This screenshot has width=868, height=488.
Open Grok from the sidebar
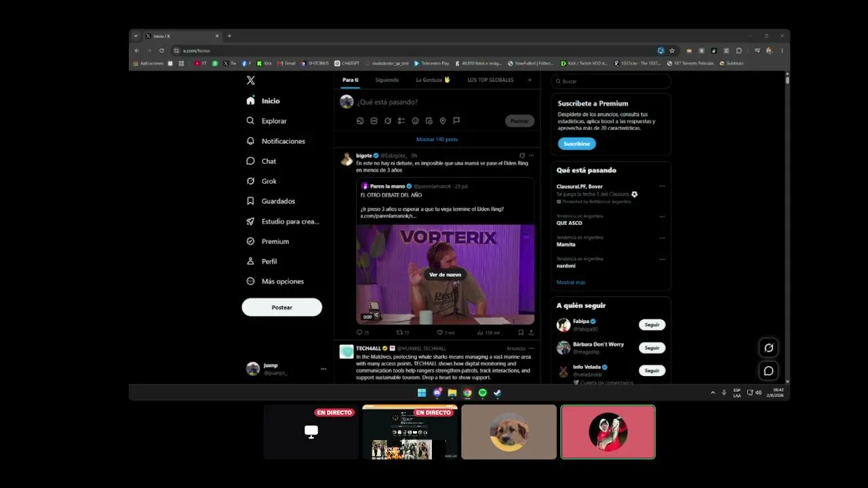pyautogui.click(x=261, y=181)
